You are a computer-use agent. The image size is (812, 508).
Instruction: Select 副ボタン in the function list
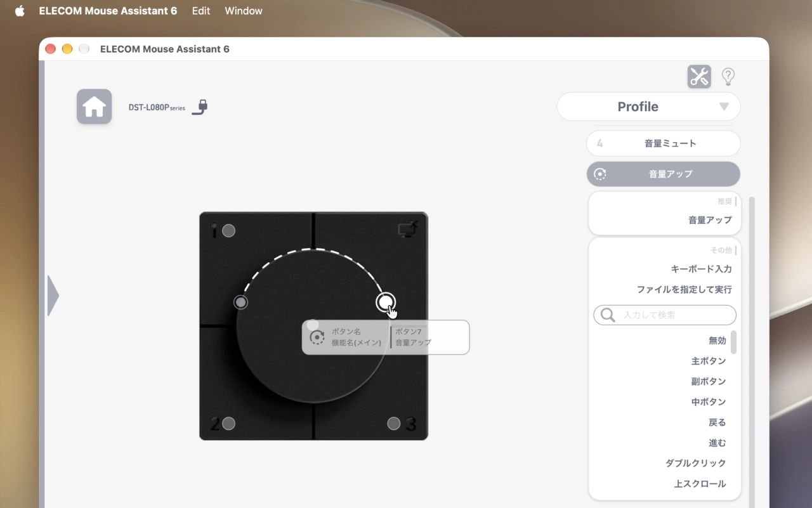coord(709,381)
